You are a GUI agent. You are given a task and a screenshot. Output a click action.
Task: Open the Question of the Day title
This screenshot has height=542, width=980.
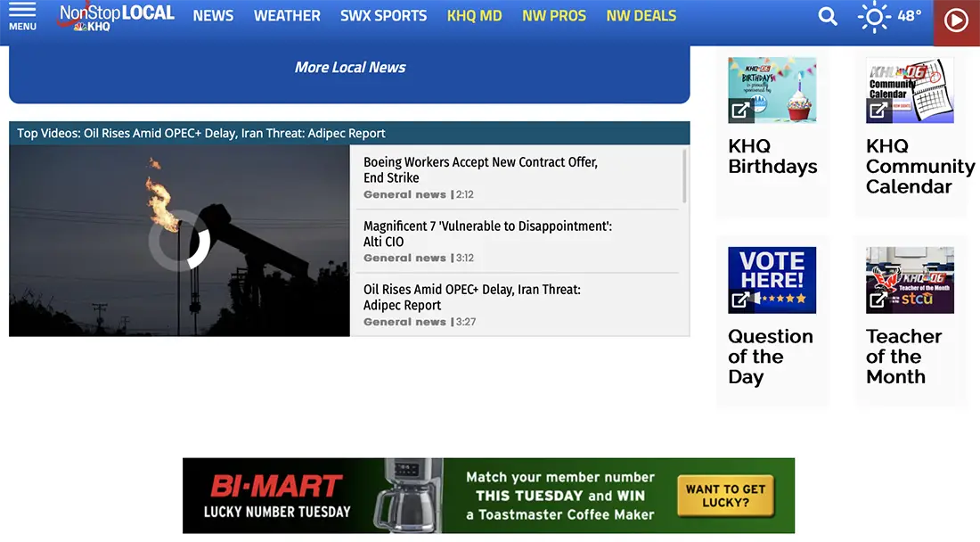771,357
